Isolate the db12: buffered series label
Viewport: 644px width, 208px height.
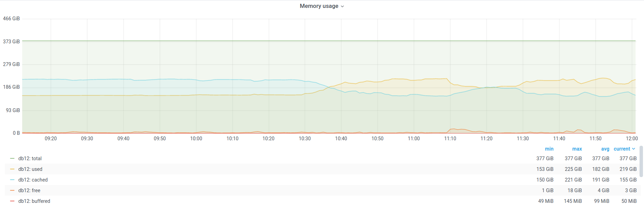coord(34,201)
